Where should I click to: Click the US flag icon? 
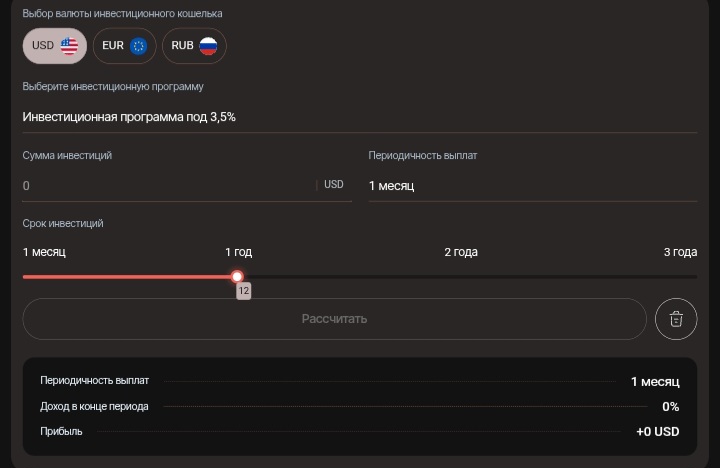pyautogui.click(x=69, y=45)
